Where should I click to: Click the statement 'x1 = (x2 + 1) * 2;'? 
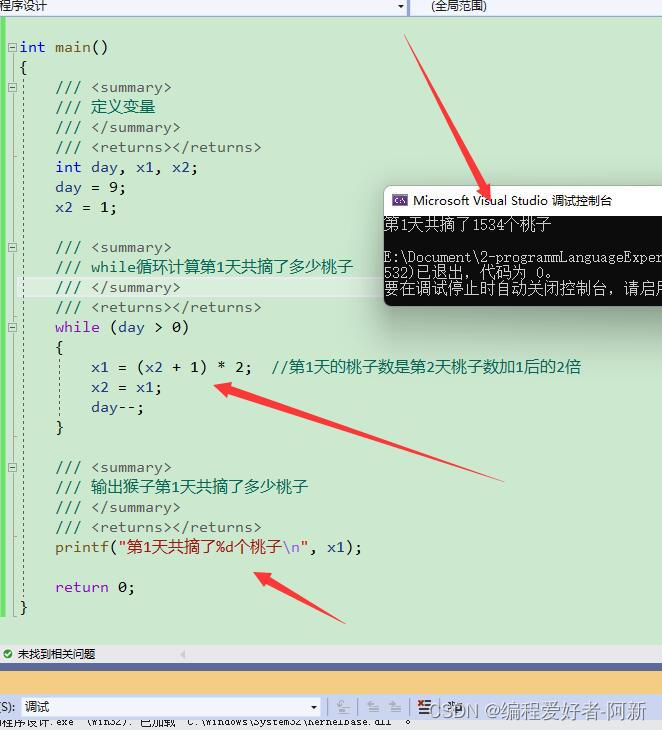[171, 367]
